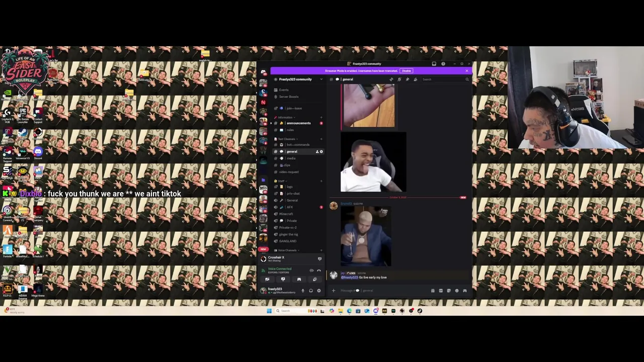The image size is (644, 362).
Task: Share Crosshair X screen stream icon
Action: (x=319, y=259)
